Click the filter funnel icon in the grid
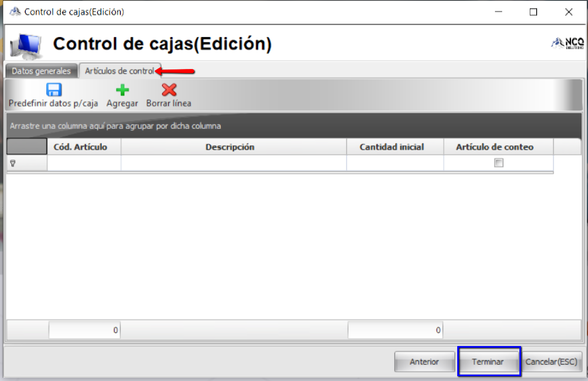The height and width of the screenshot is (381, 588). coord(13,163)
